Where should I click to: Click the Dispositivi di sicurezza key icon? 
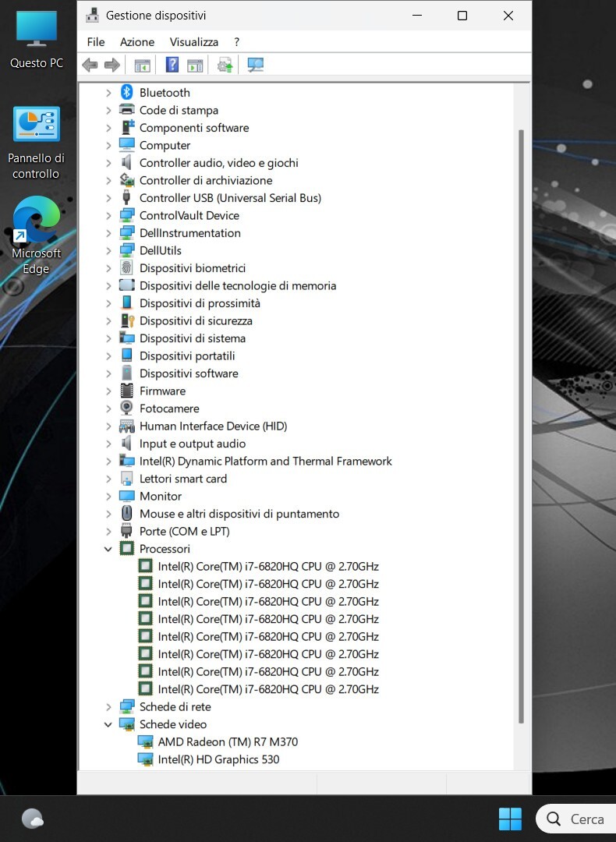[x=127, y=320]
